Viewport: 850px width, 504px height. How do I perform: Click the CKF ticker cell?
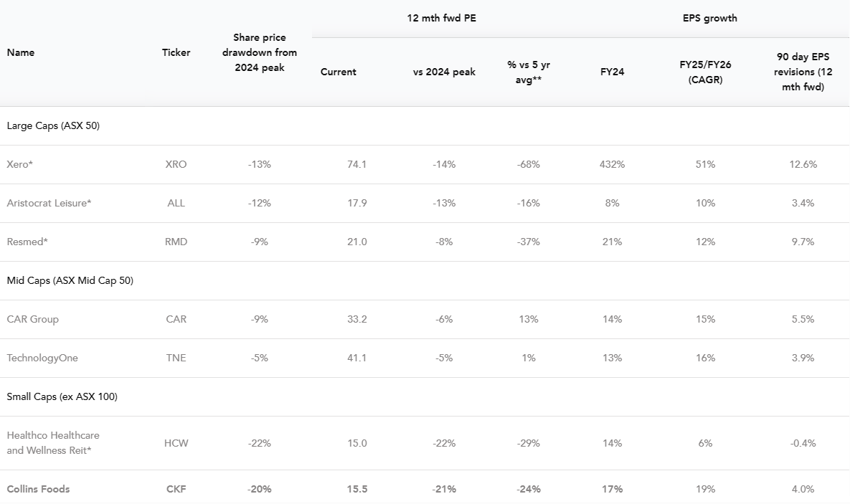(x=176, y=489)
